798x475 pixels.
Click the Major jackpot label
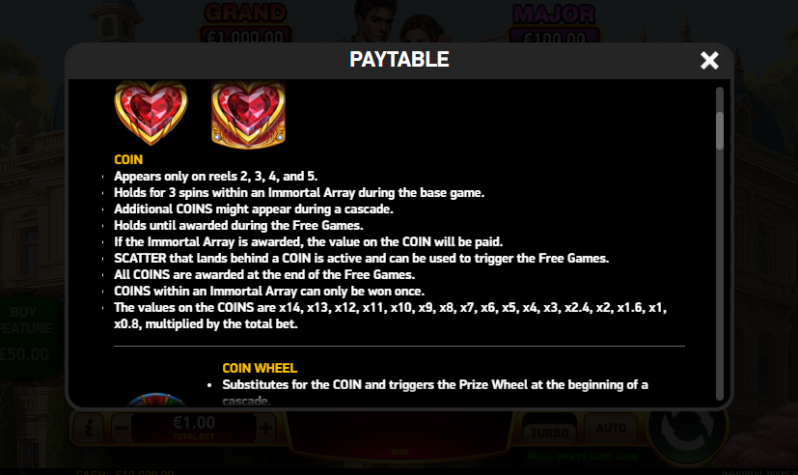coord(554,14)
